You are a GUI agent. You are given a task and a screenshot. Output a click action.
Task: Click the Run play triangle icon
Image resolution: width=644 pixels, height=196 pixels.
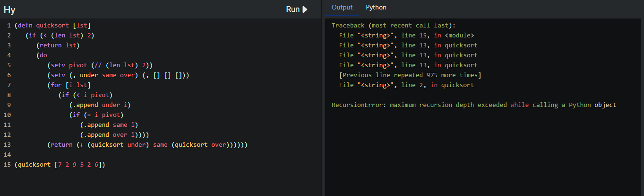coord(305,9)
